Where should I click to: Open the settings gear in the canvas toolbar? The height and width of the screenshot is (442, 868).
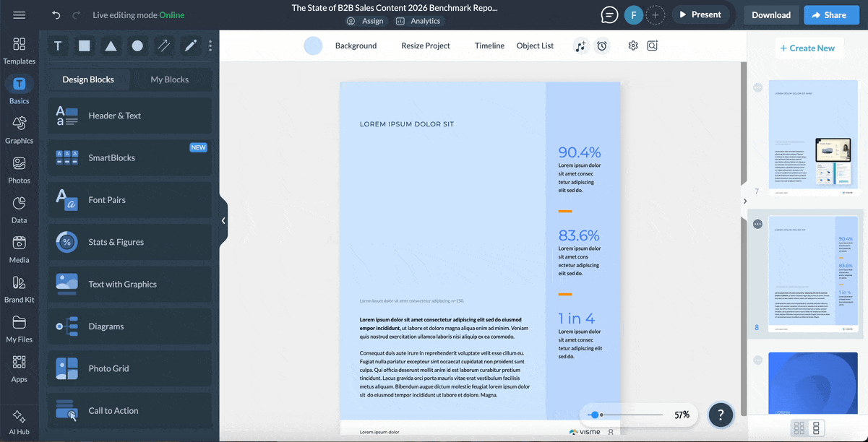point(633,45)
